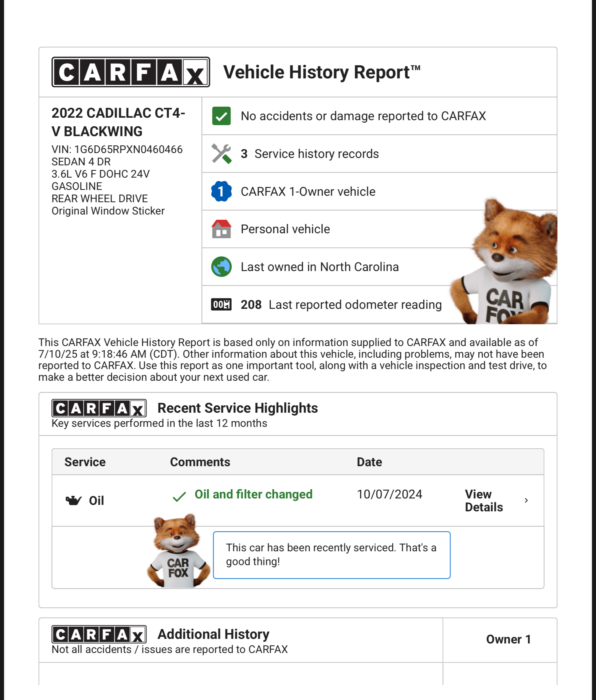Click the globe icon for Last owned location
Image resolution: width=596 pixels, height=700 pixels.
click(x=221, y=267)
